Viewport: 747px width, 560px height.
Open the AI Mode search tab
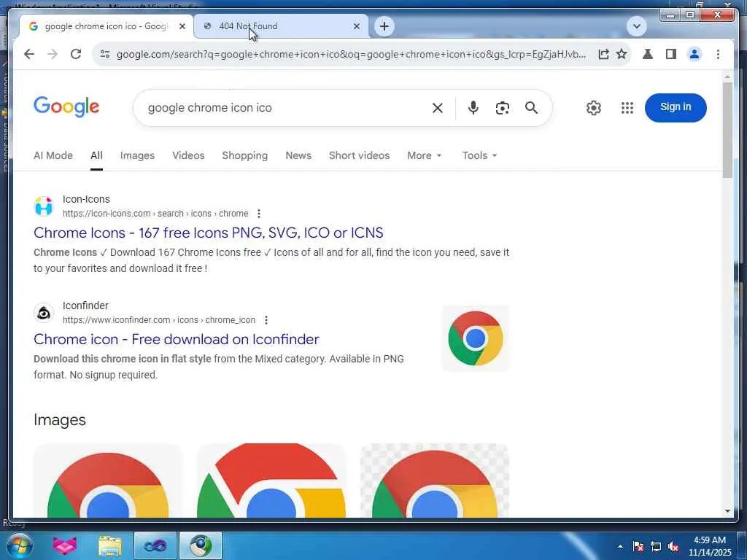(x=53, y=156)
